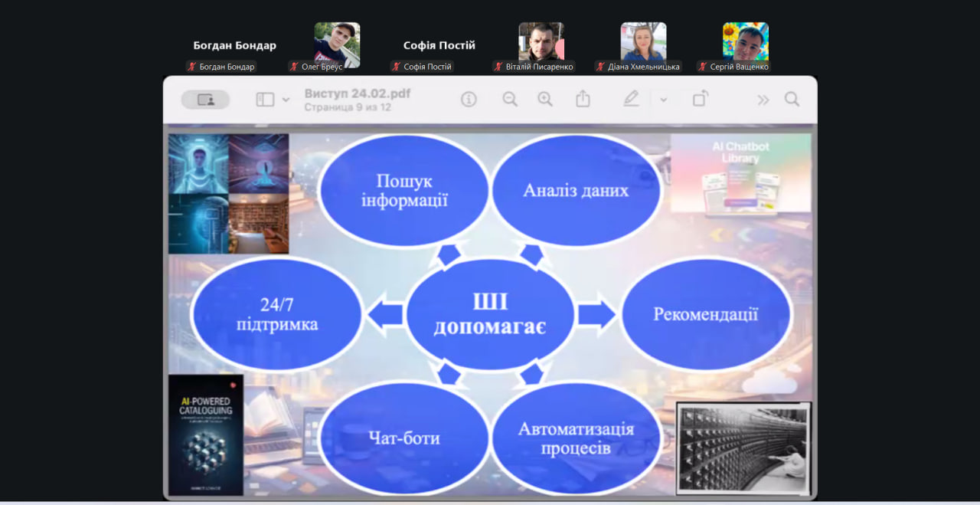Screen dimensions: 980x505
Task: Zoom out using the minus magnifier
Action: 510,100
